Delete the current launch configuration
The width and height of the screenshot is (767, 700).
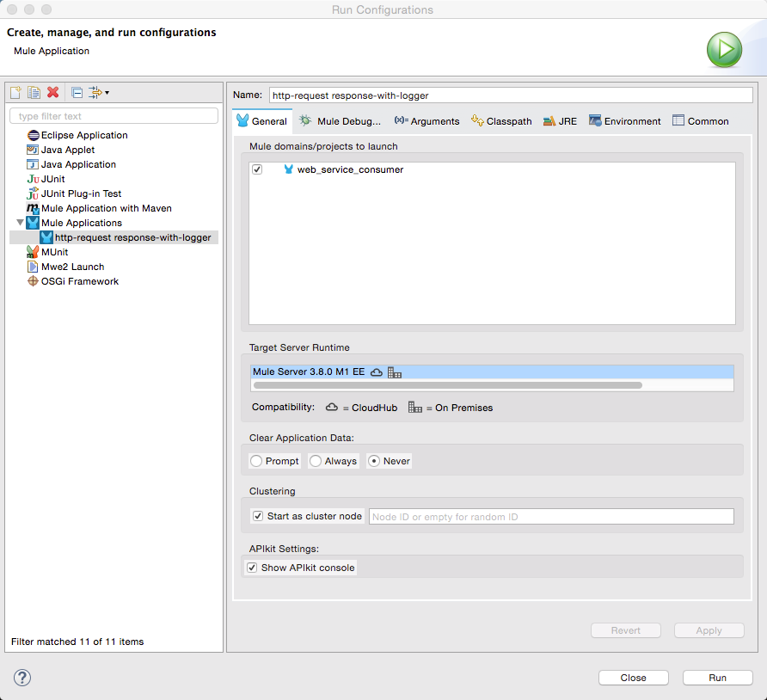[x=52, y=92]
